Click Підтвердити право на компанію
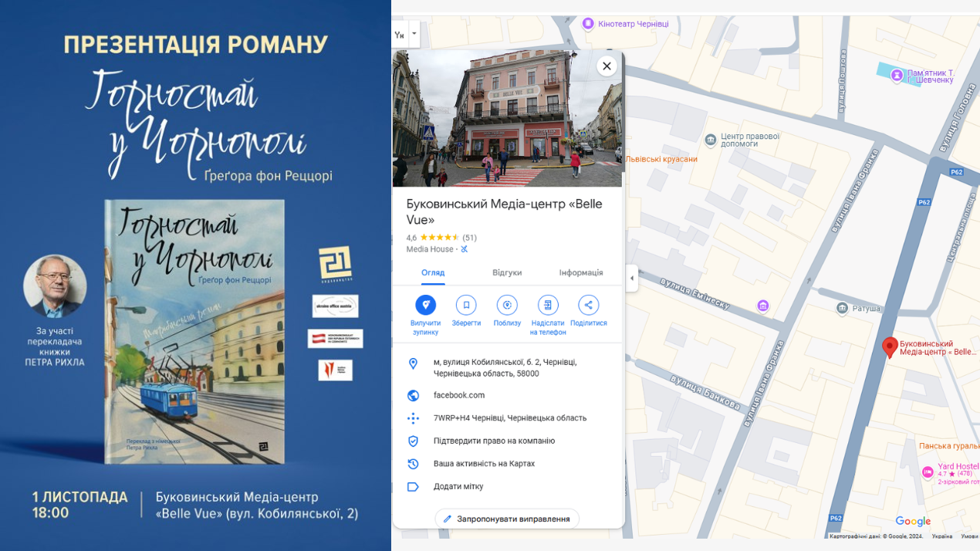 pyautogui.click(x=494, y=441)
